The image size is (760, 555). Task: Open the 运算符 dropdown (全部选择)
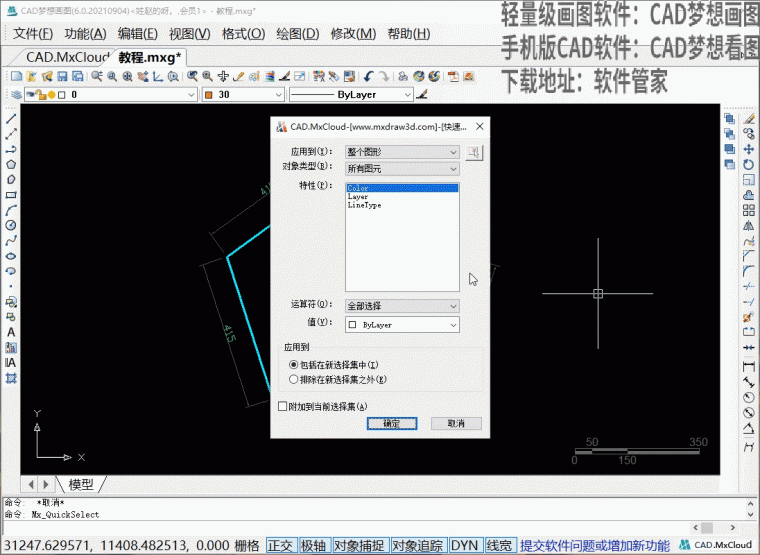click(x=402, y=306)
